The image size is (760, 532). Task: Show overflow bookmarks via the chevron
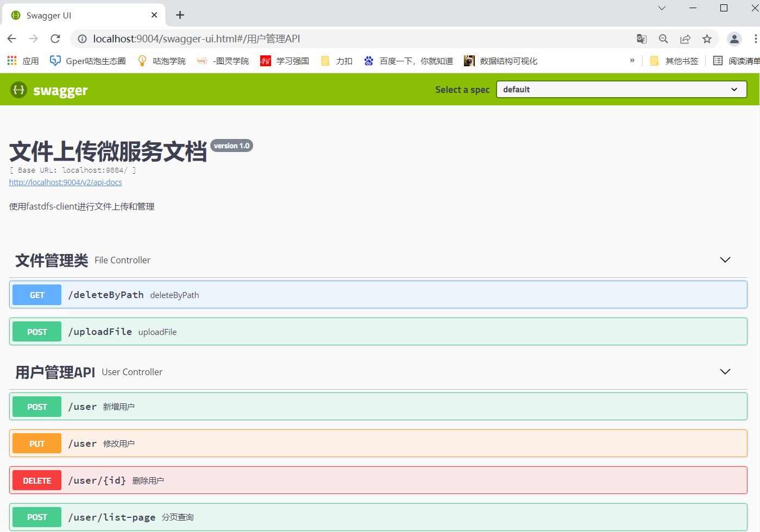coord(632,60)
